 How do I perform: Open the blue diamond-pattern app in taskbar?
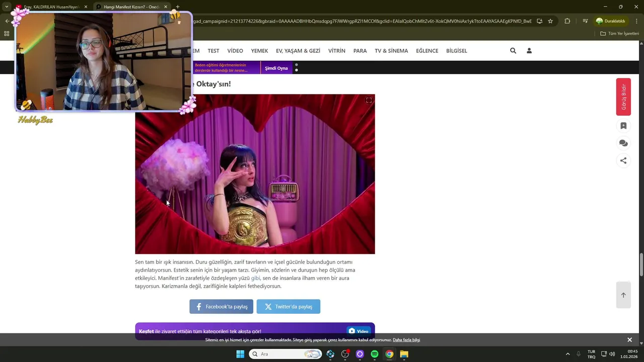pyautogui.click(x=331, y=354)
